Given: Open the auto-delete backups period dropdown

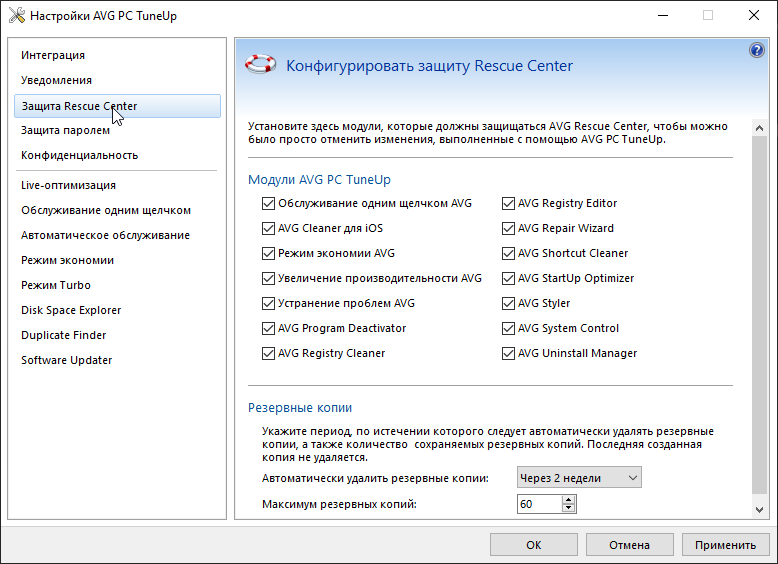Looking at the screenshot, I should (579, 478).
